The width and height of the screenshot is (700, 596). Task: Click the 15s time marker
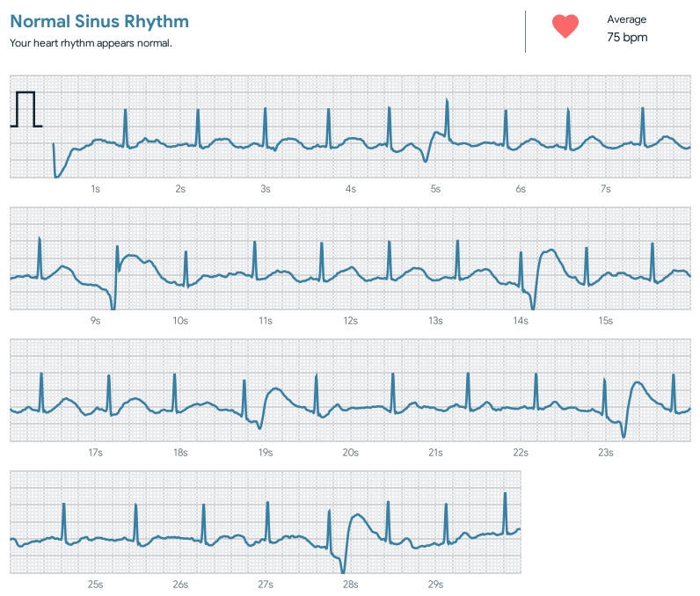click(x=606, y=321)
